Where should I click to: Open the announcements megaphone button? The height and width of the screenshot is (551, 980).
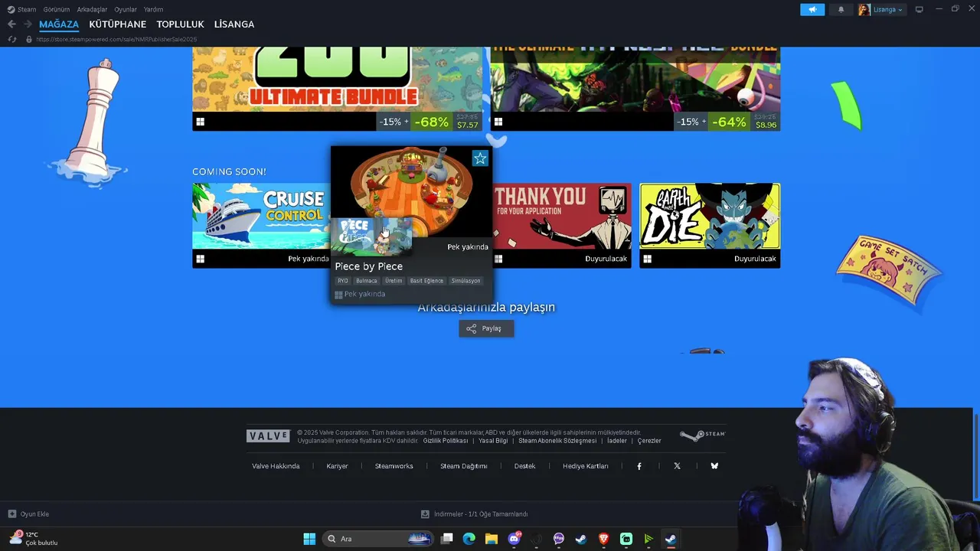pyautogui.click(x=812, y=9)
